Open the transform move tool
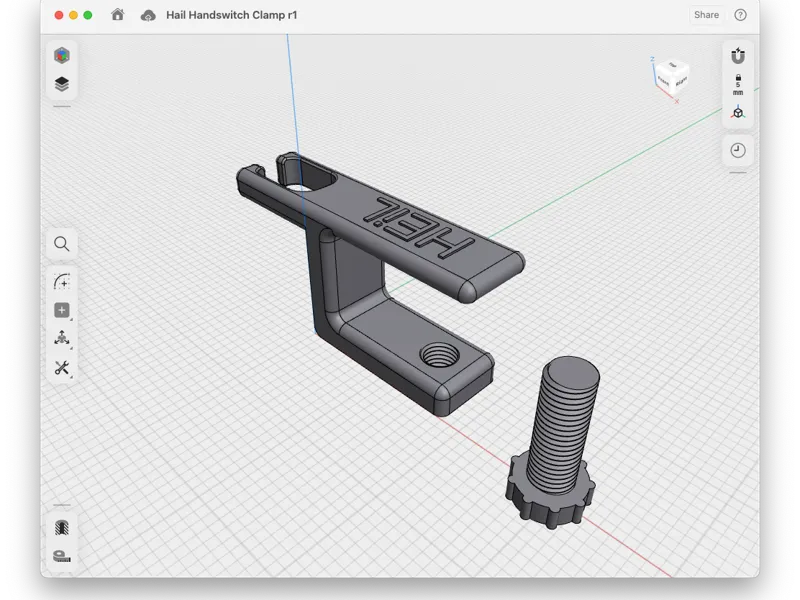 62,338
